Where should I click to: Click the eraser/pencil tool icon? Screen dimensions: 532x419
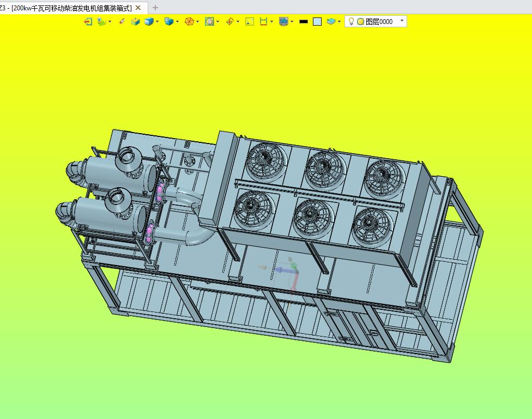tap(122, 22)
